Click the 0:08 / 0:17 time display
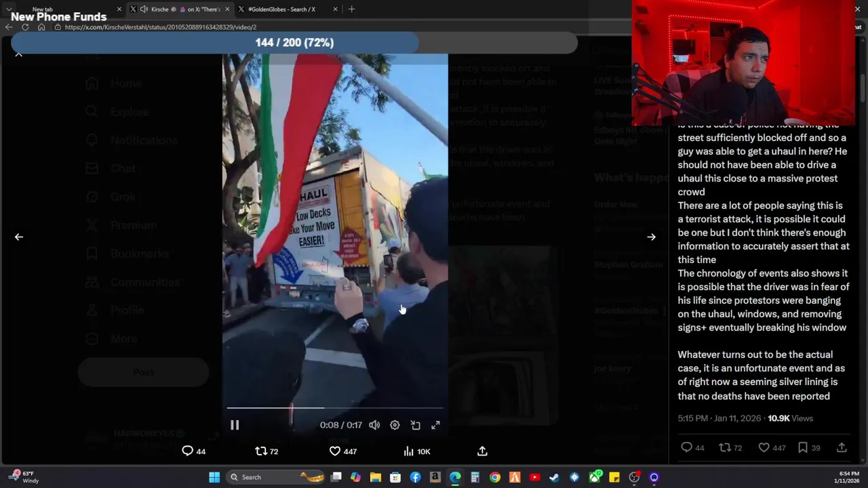 coord(340,425)
